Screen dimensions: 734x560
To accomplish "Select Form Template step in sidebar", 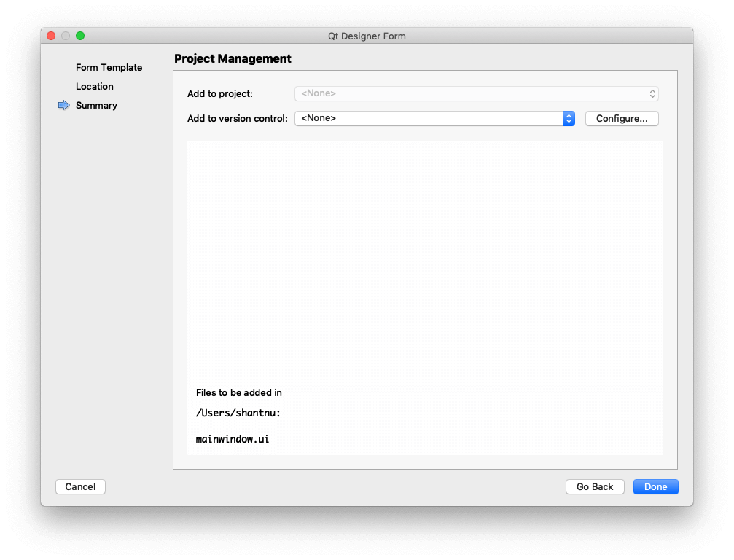I will (x=109, y=67).
